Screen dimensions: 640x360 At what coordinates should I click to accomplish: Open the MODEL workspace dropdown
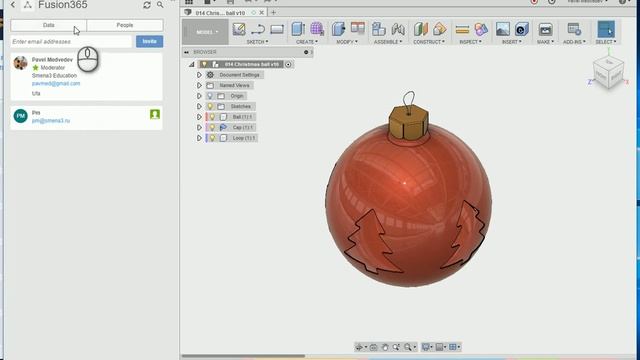pos(205,32)
